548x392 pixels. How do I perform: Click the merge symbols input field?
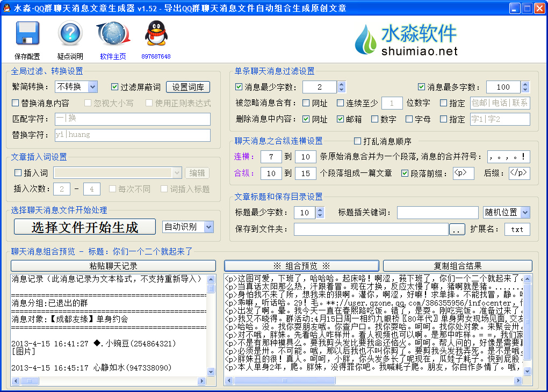[x=508, y=157]
